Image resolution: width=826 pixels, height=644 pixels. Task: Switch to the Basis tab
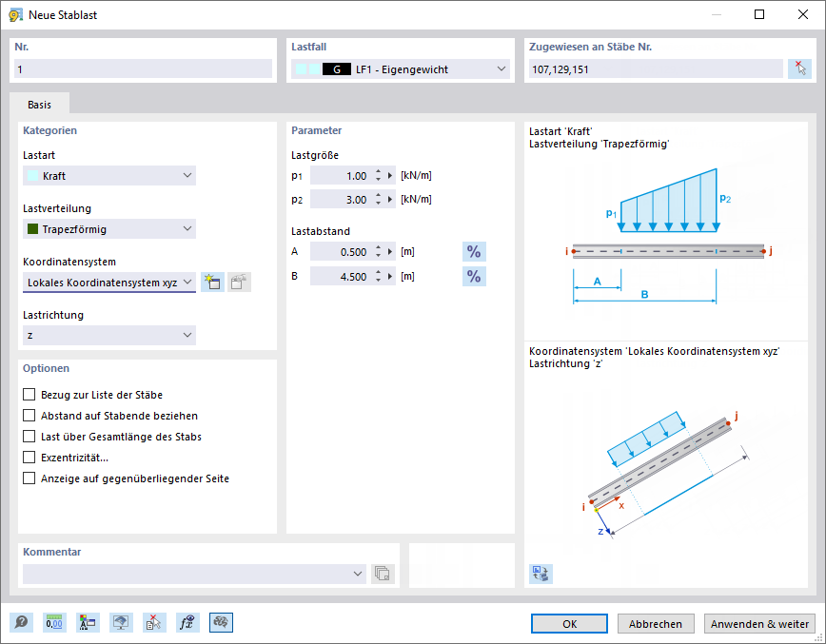click(39, 105)
